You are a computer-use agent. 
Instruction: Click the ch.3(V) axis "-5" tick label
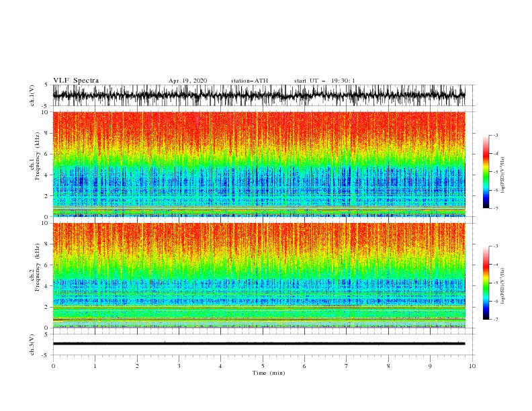pos(46,355)
